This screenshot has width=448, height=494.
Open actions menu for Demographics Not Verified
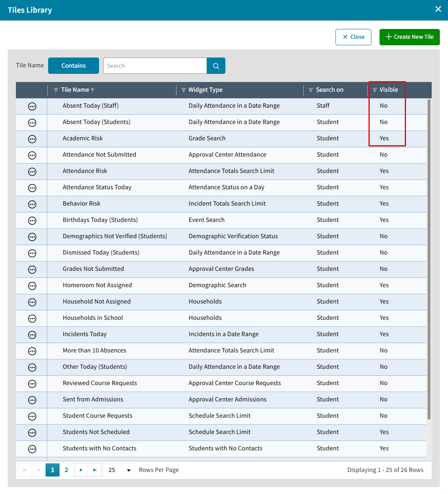click(32, 237)
